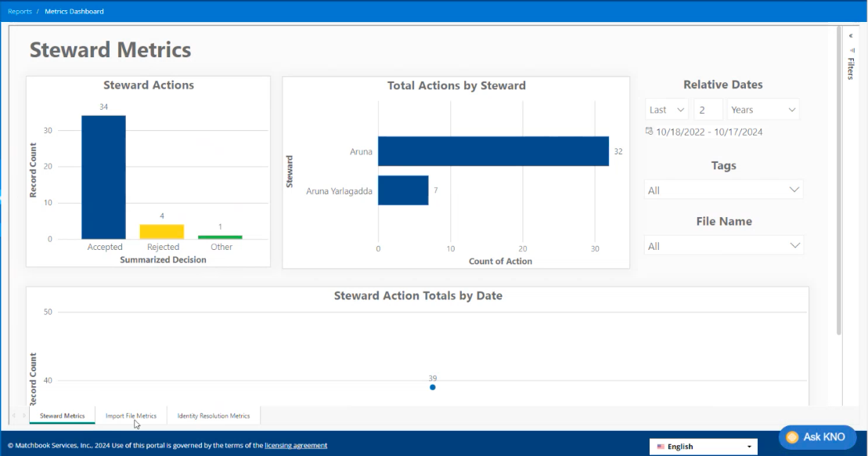
Task: Select the Aruna Yarlagadda bar showing 7
Action: pos(403,190)
